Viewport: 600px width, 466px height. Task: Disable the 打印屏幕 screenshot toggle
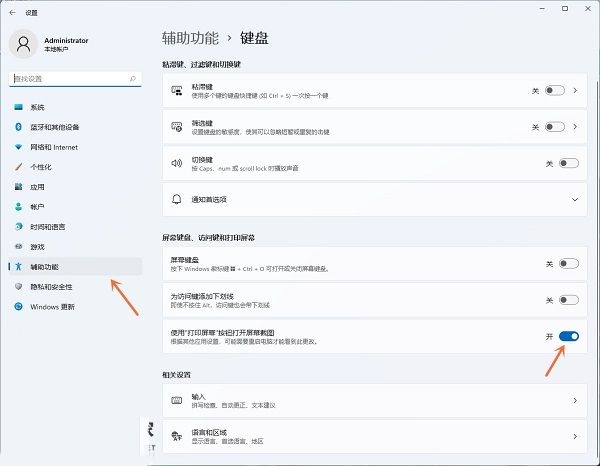(568, 336)
